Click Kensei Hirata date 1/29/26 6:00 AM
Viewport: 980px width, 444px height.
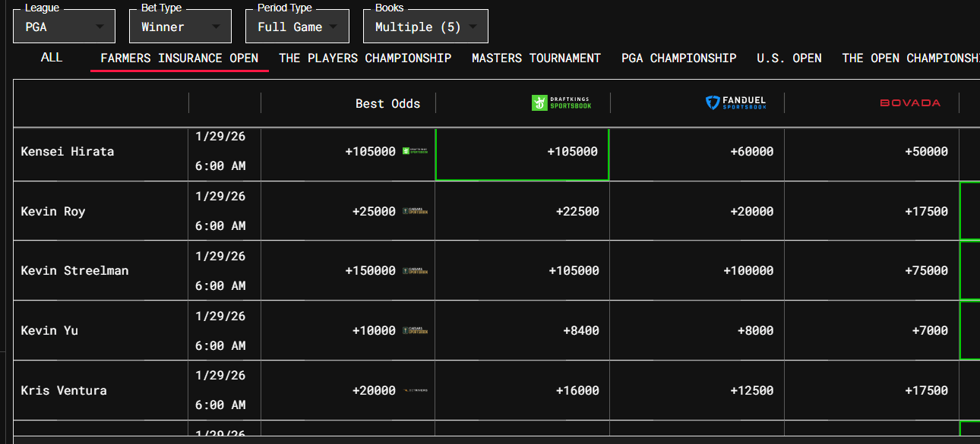pyautogui.click(x=220, y=151)
